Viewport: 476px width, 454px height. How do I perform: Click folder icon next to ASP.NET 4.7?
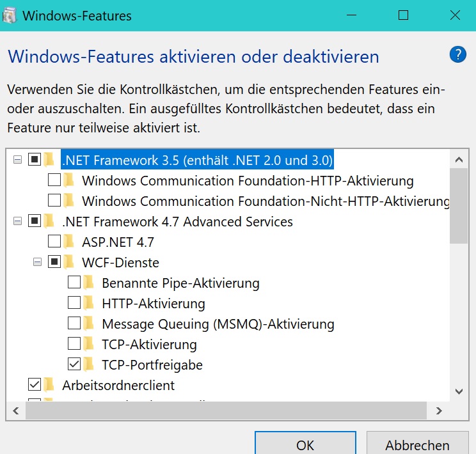(69, 242)
